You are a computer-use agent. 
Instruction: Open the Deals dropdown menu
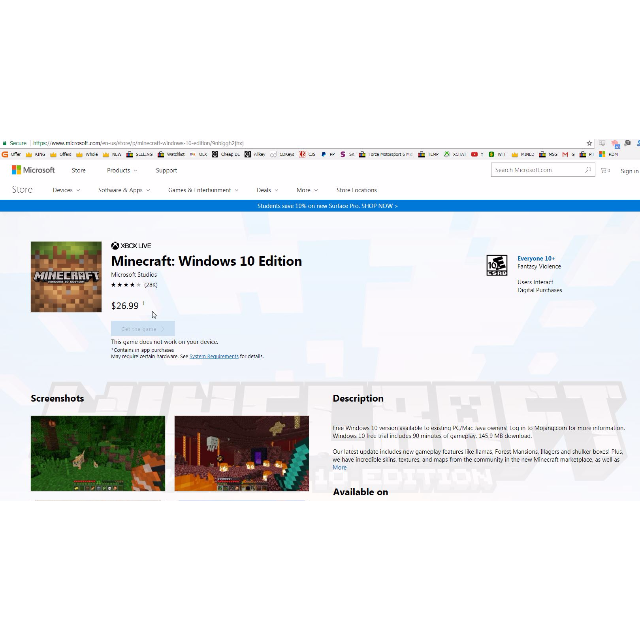point(266,190)
